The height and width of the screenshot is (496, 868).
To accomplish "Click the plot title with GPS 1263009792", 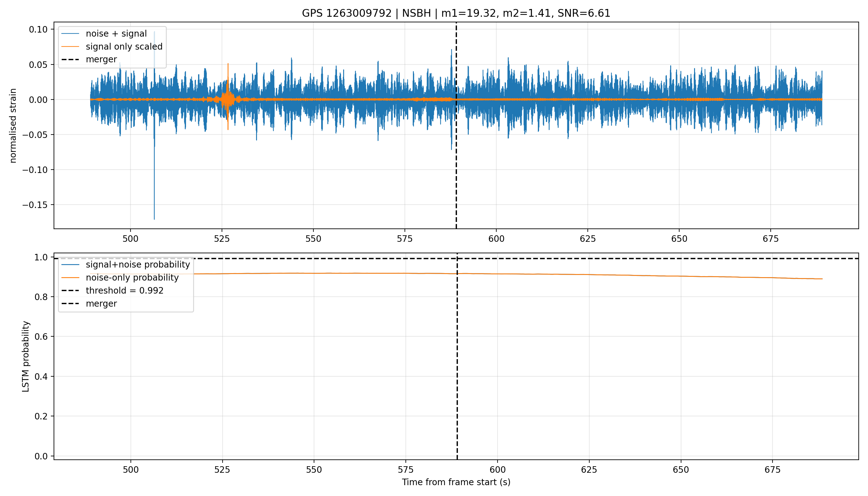I will (456, 13).
